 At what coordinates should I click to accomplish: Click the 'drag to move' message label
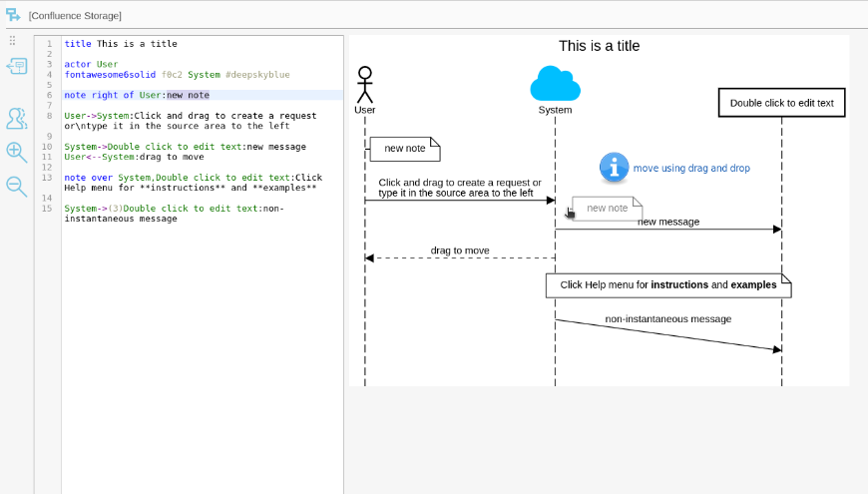(460, 250)
